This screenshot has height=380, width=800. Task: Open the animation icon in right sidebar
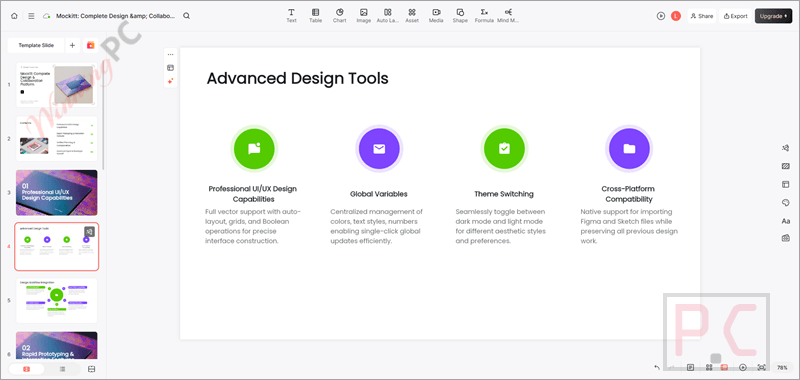click(x=786, y=148)
